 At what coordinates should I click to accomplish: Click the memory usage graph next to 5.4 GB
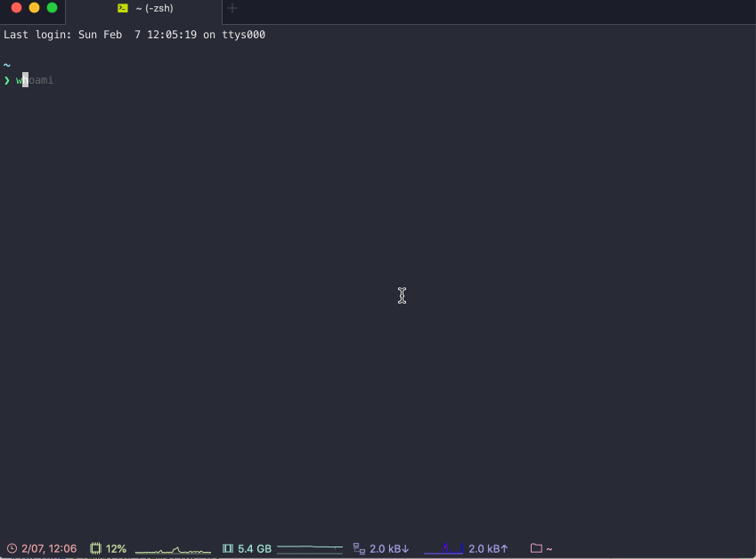(309, 548)
